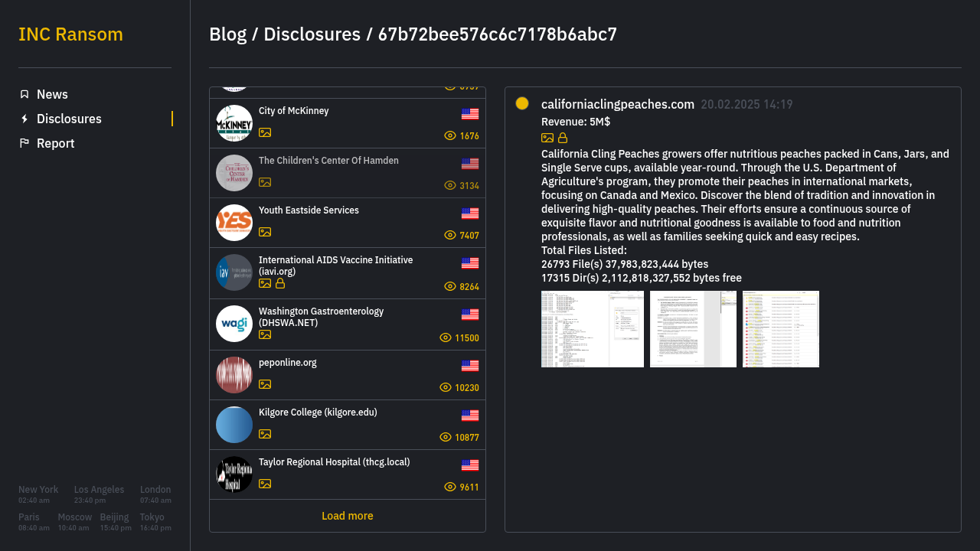The width and height of the screenshot is (980, 551).
Task: Open International AIDS Vaccine Initiative entry
Action: 348,273
